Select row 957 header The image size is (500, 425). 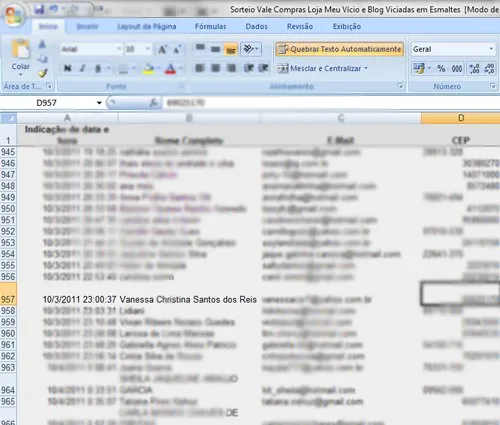click(8, 294)
